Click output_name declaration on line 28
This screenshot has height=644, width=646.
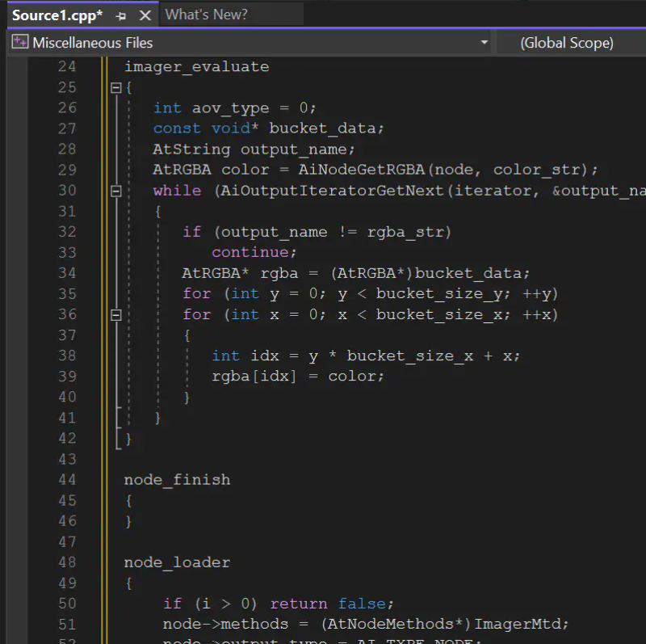click(294, 149)
